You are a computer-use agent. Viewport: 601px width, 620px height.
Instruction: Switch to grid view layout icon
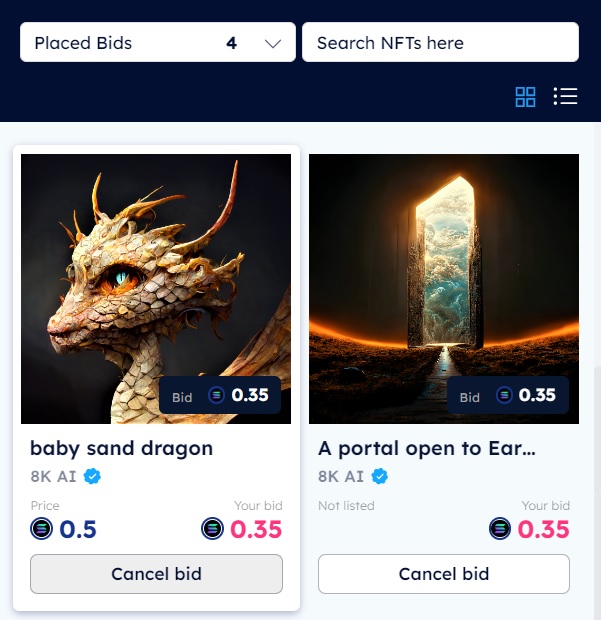click(x=525, y=97)
